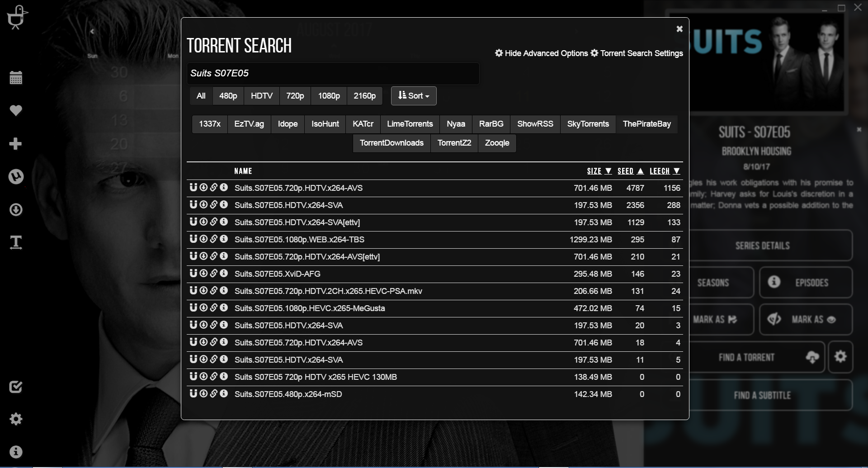Viewport: 868px width, 468px height.
Task: Switch search engine to TorrentDownloads
Action: [392, 143]
